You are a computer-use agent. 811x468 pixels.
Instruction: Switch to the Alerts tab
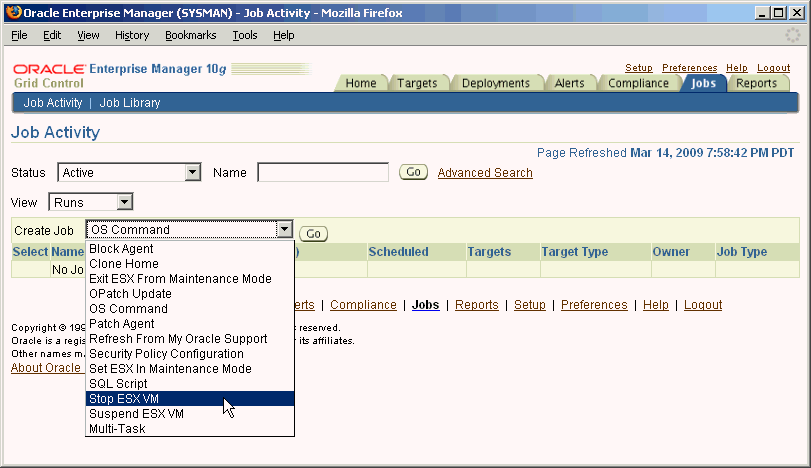pos(569,83)
